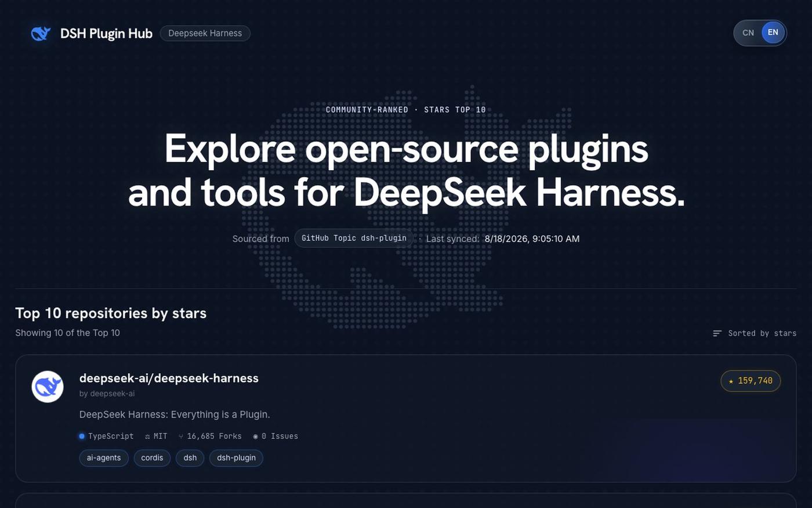Click the TypeScript language dot
The image size is (812, 508).
pos(82,436)
